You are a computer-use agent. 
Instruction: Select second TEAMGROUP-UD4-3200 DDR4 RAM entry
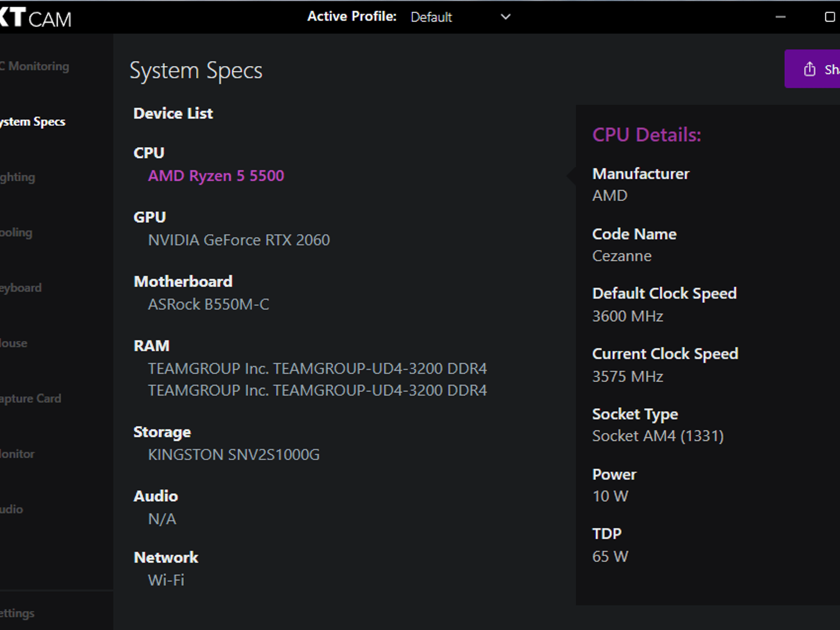317,390
